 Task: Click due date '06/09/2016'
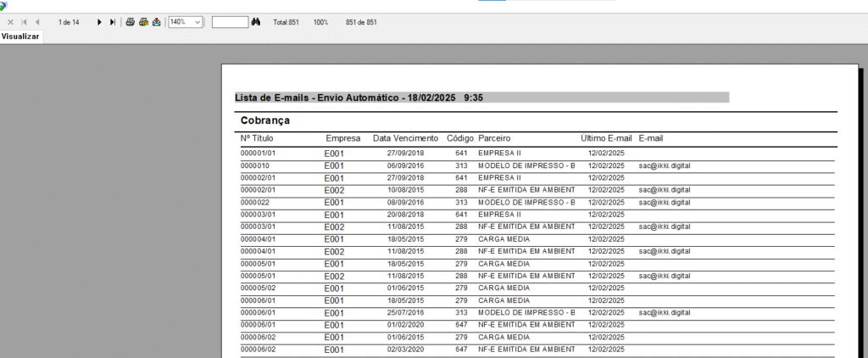tap(405, 165)
